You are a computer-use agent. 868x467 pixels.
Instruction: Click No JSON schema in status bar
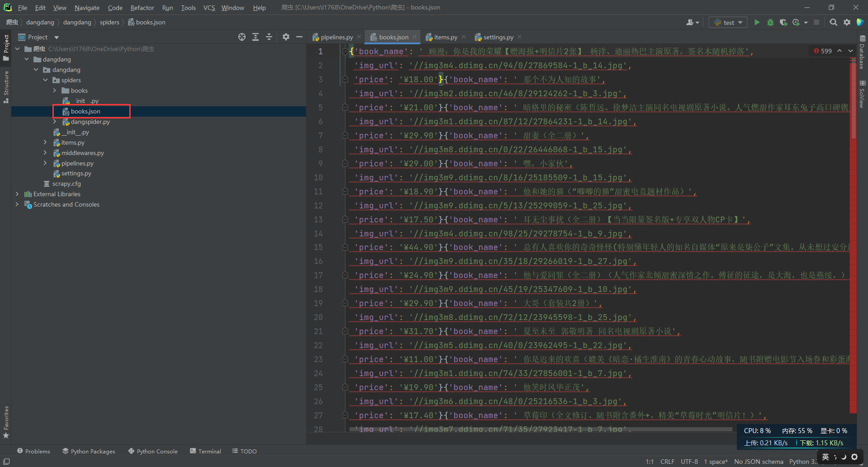pyautogui.click(x=759, y=462)
